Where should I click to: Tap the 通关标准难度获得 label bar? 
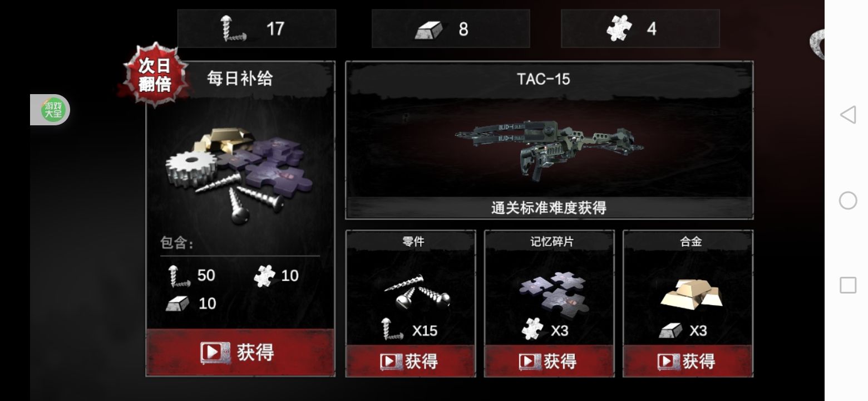point(549,208)
